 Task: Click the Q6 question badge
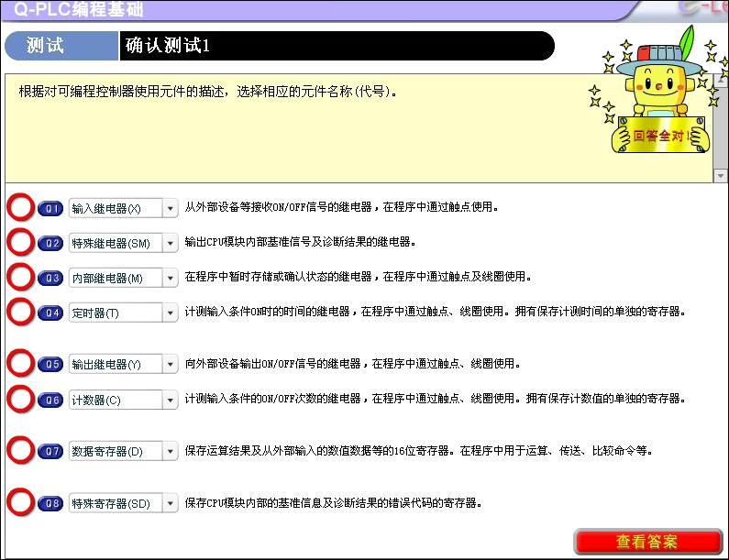coord(51,401)
